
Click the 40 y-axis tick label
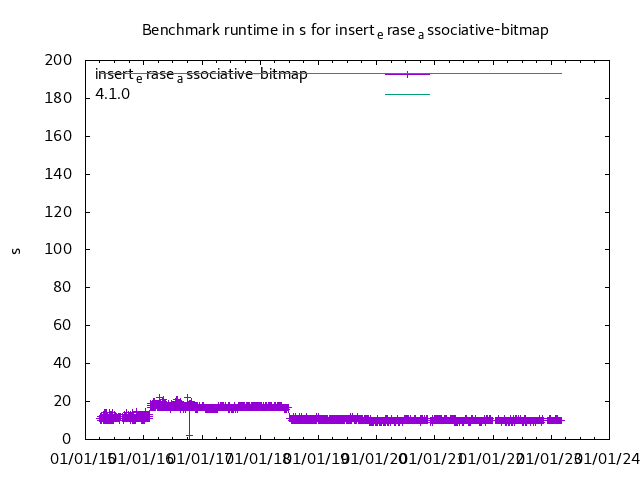[62, 363]
